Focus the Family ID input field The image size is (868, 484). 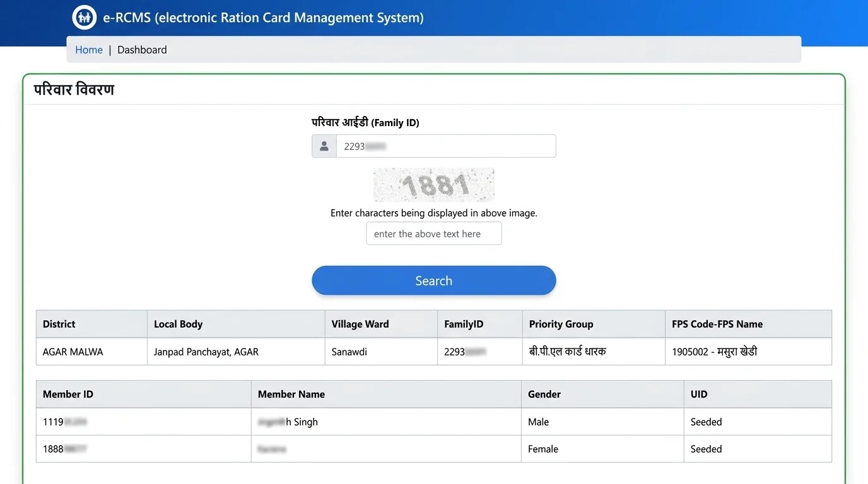click(x=446, y=146)
